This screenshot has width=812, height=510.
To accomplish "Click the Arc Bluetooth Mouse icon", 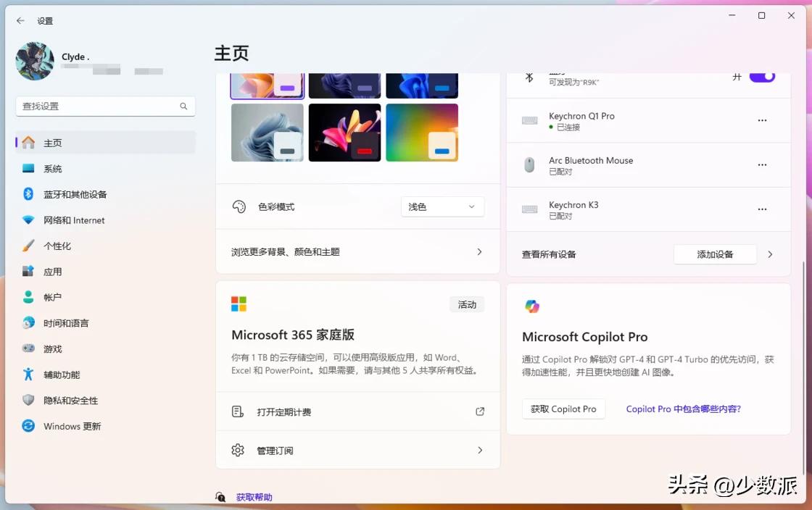I will [x=529, y=165].
